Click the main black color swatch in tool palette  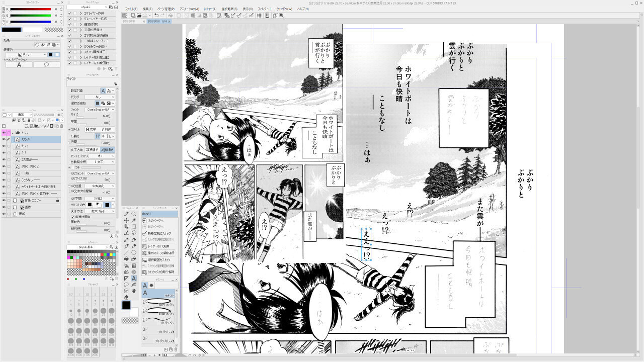pyautogui.click(x=126, y=305)
